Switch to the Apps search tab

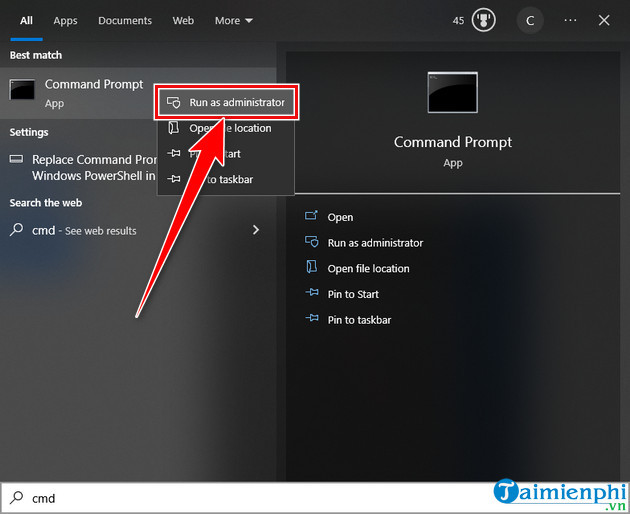(x=65, y=20)
